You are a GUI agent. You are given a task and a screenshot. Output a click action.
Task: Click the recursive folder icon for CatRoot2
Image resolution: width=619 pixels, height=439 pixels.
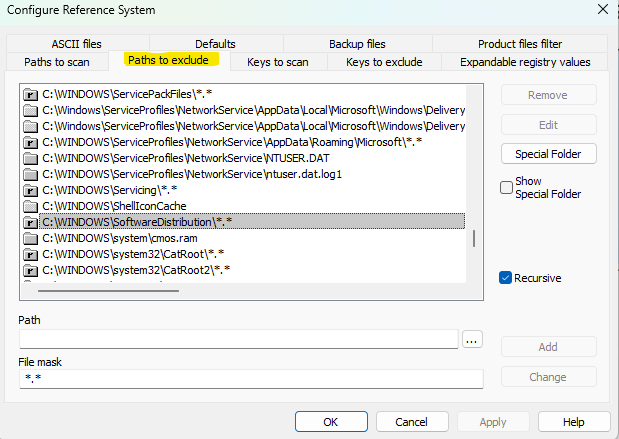(30, 270)
